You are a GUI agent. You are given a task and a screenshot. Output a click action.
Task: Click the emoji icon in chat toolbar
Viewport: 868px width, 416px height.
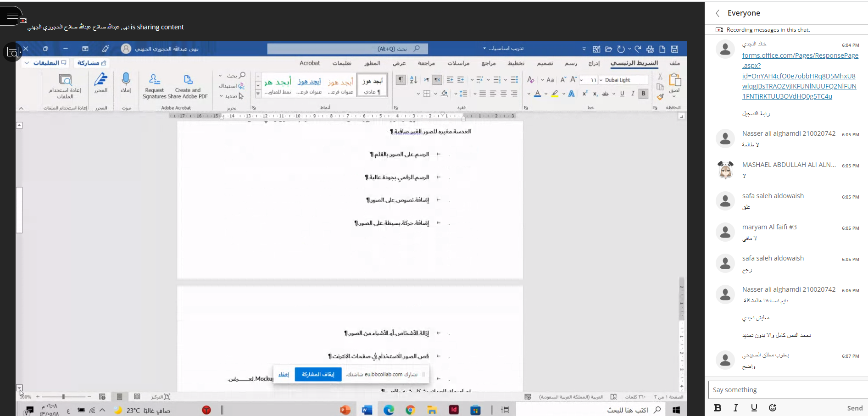coord(773,408)
